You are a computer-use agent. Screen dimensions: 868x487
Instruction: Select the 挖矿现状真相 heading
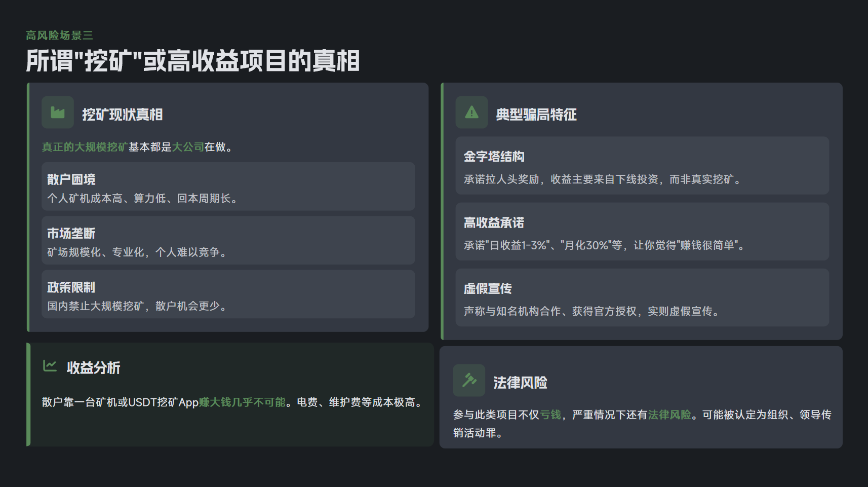click(x=122, y=115)
